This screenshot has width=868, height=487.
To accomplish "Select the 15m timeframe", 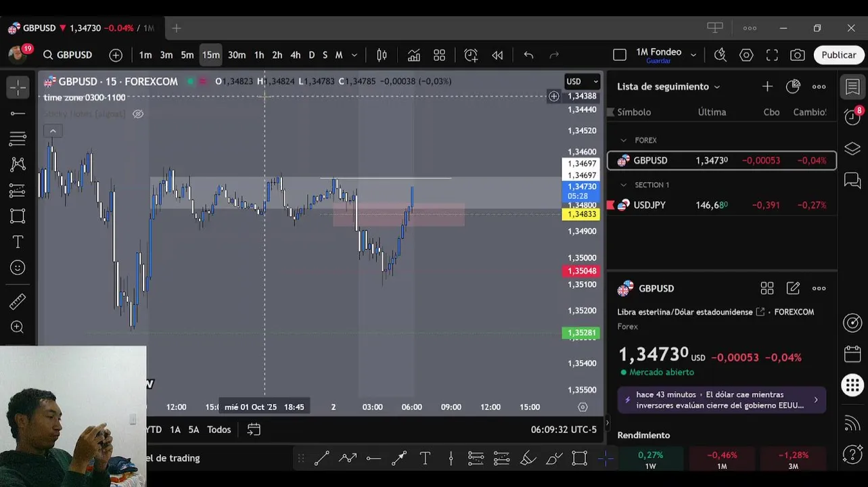I will [x=211, y=55].
